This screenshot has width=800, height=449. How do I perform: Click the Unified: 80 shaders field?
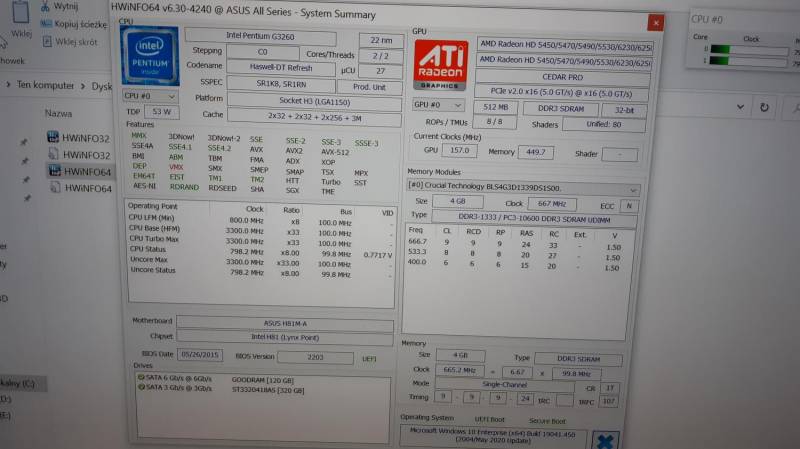click(604, 124)
